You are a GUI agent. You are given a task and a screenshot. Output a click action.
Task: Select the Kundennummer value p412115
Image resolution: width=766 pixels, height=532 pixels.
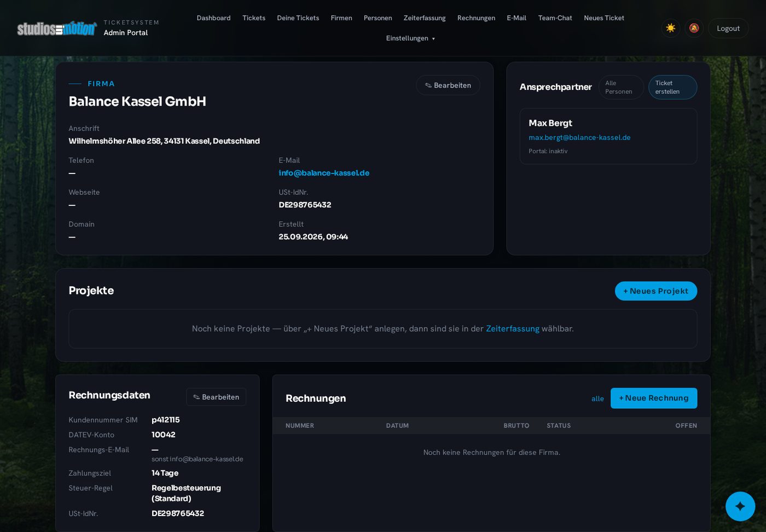[x=166, y=420]
